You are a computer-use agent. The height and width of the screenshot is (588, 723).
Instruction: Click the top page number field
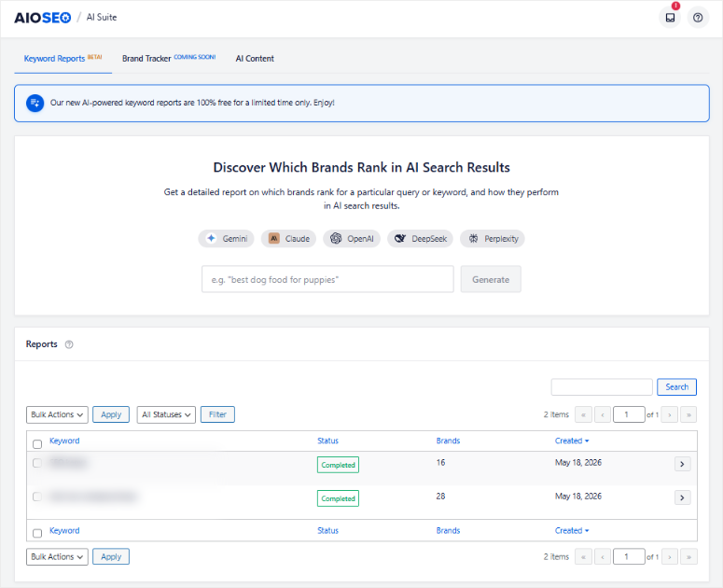[x=629, y=414]
